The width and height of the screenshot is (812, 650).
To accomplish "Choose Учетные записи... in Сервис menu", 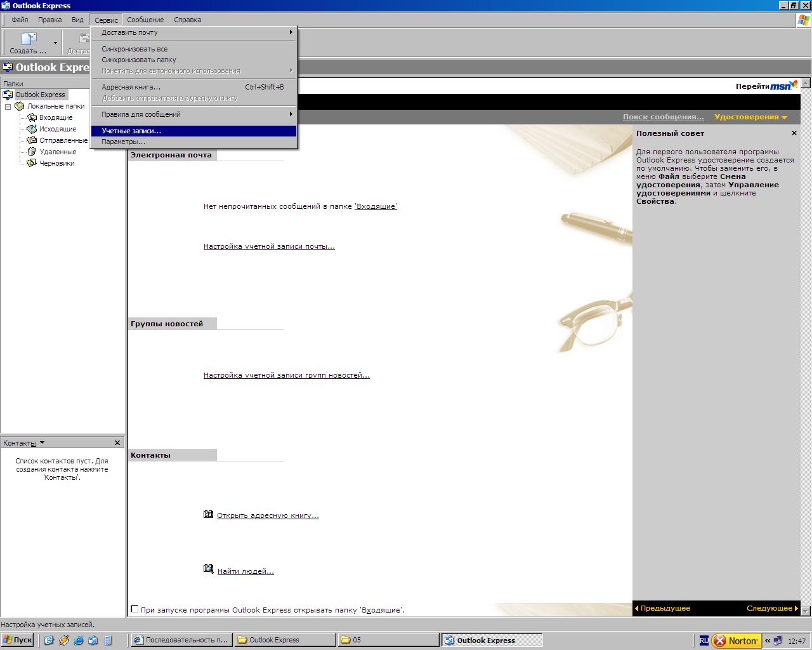I will pyautogui.click(x=194, y=131).
